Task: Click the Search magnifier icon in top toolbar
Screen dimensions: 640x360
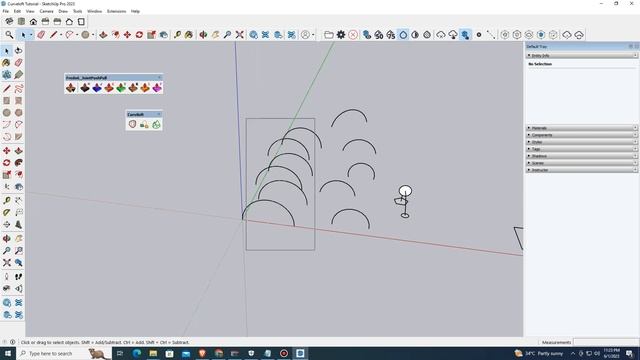Action: tap(9, 35)
